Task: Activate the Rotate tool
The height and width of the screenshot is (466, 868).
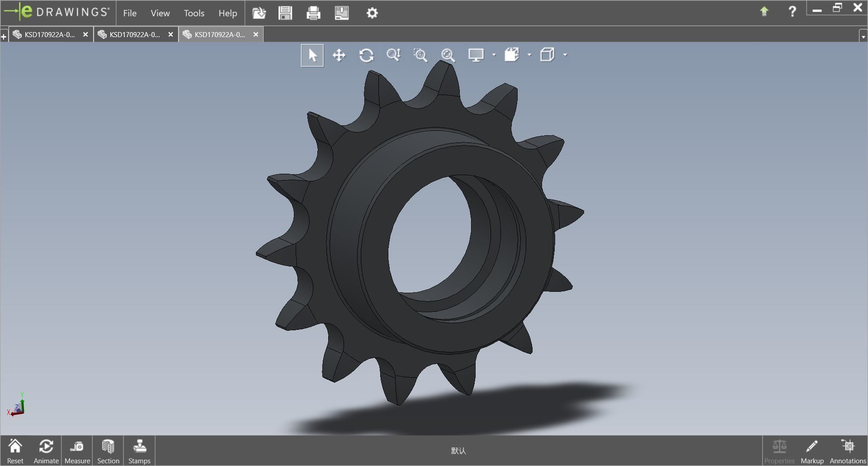Action: 366,55
